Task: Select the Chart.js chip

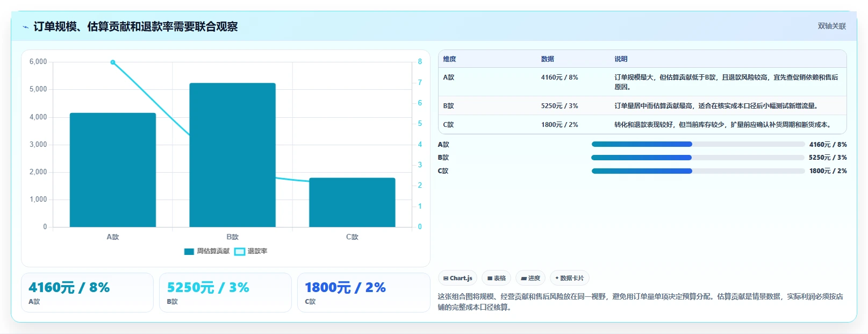Action: coord(458,278)
